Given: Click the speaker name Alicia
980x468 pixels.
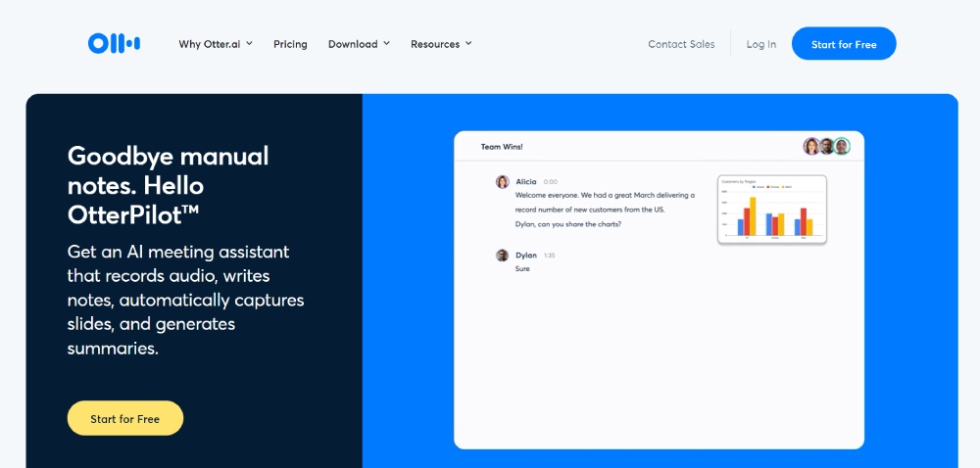Looking at the screenshot, I should coord(526,181).
